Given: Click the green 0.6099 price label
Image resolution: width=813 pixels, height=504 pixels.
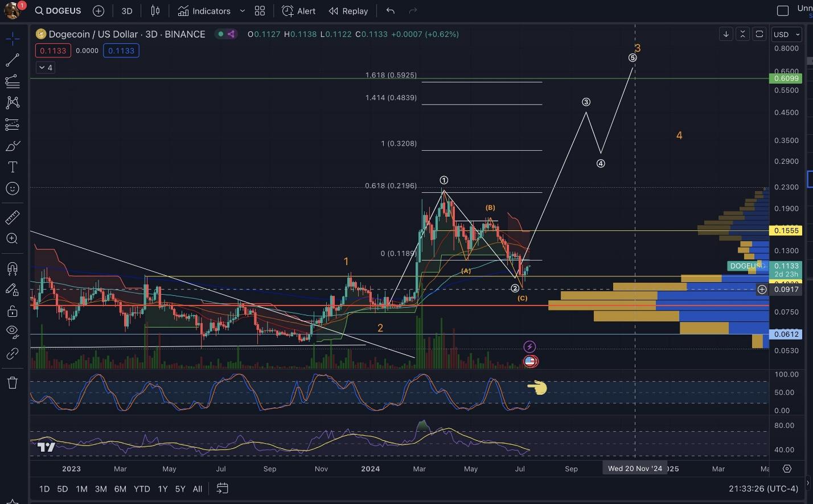Looking at the screenshot, I should click(x=786, y=79).
